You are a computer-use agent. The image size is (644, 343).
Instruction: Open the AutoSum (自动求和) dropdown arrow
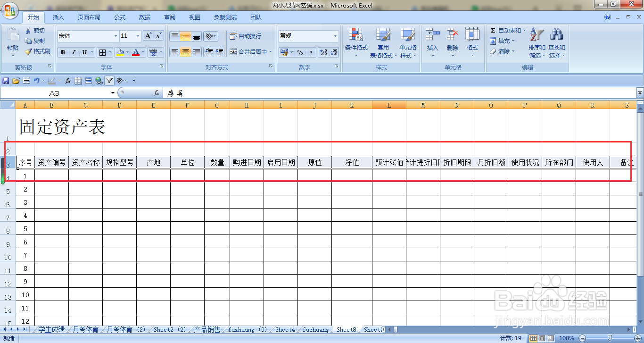[524, 31]
